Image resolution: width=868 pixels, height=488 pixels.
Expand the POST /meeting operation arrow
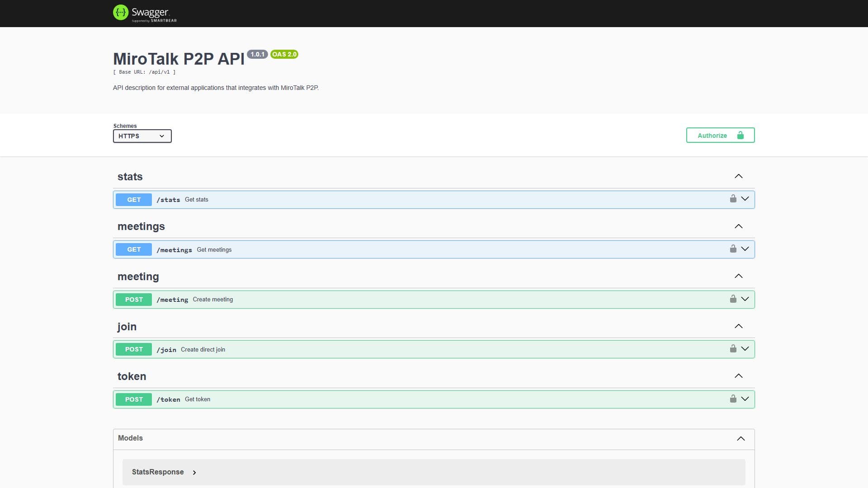pyautogui.click(x=745, y=299)
